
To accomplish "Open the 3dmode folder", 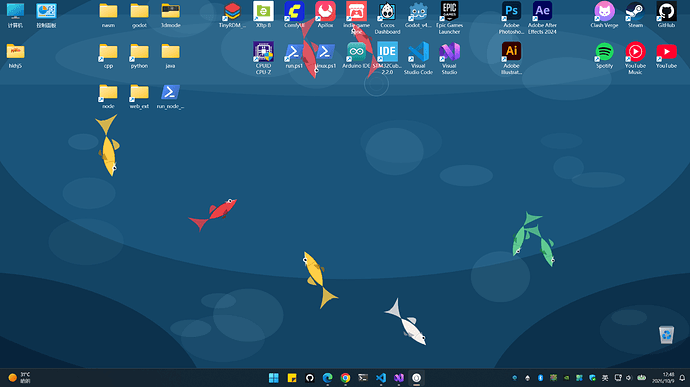I will point(170,15).
